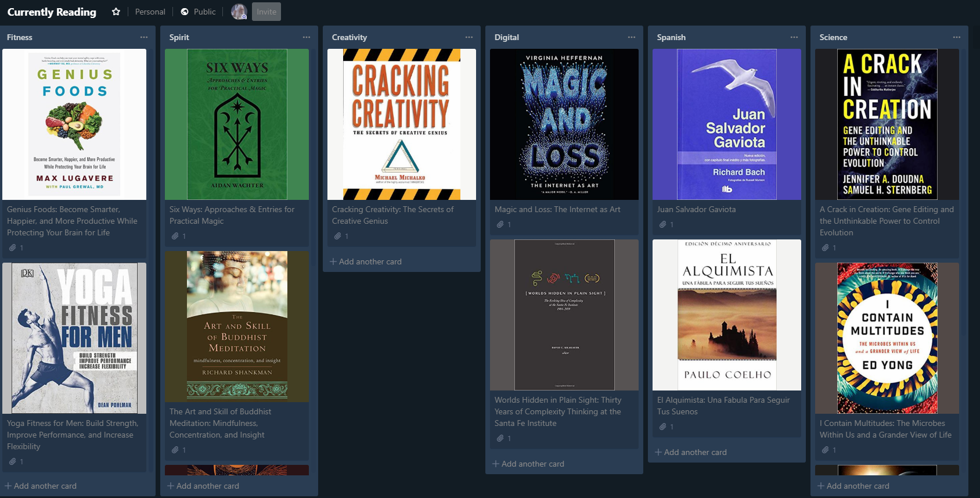The height and width of the screenshot is (498, 980).
Task: Open the Spirit list actions menu
Action: click(x=307, y=37)
